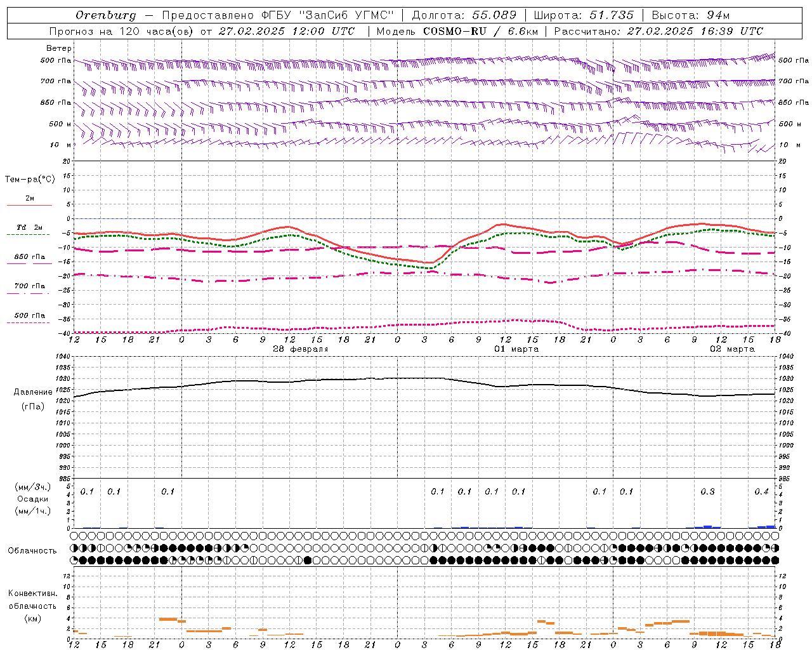Click the green dashed line sample under 'Td 2м'
The height and width of the screenshot is (650, 812).
click(x=29, y=235)
